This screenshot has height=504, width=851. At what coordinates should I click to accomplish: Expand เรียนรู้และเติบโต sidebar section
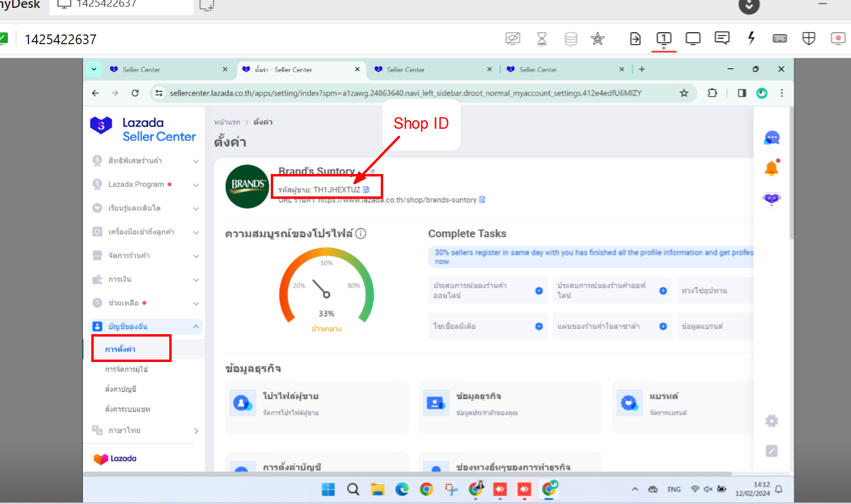pyautogui.click(x=146, y=208)
